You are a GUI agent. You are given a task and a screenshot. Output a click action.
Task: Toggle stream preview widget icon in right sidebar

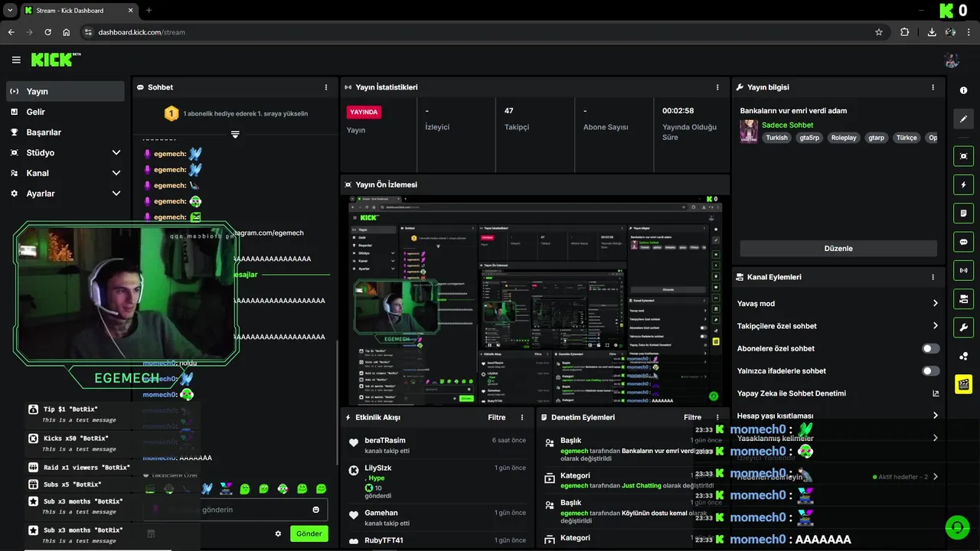click(963, 156)
